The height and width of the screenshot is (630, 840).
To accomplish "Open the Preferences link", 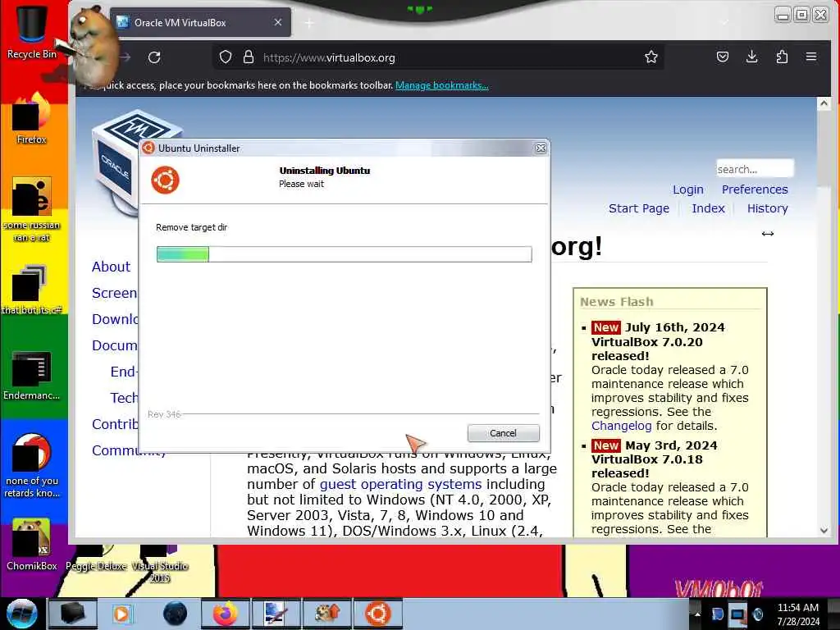I will 755,189.
